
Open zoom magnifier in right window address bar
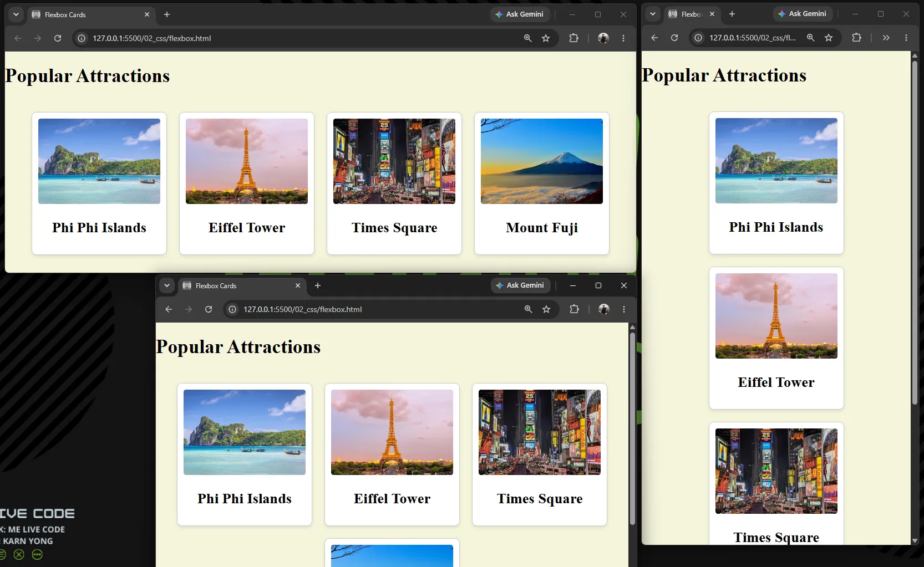(811, 38)
